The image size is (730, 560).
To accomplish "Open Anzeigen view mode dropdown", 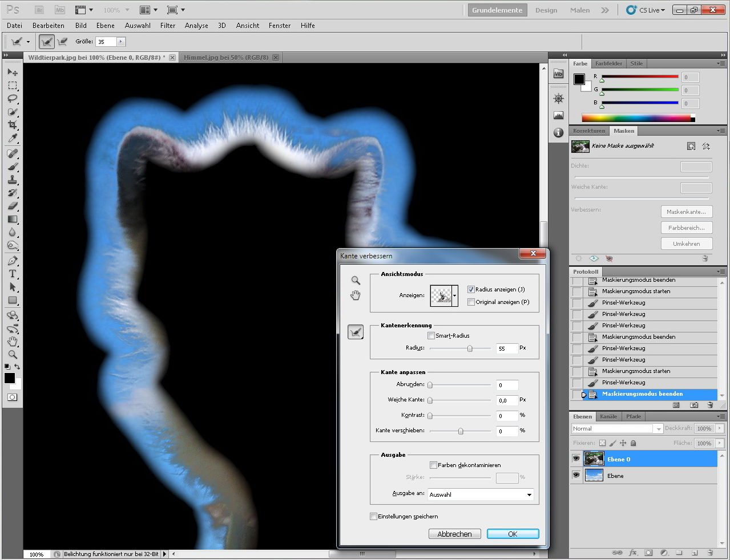I will tap(455, 296).
